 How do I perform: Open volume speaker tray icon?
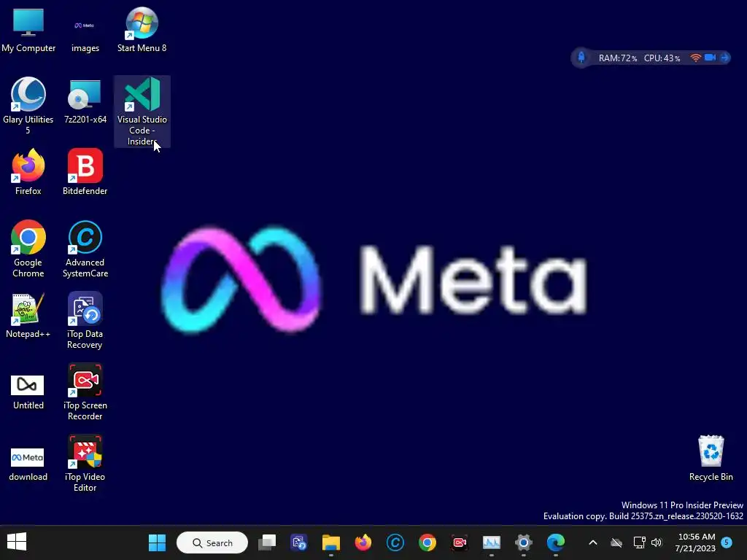pyautogui.click(x=657, y=542)
